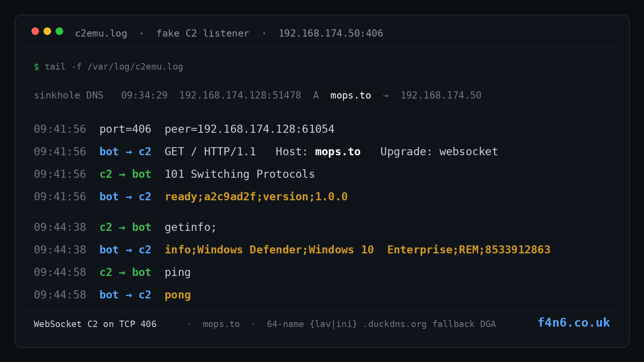Click the 'c2 → bot' label on the ping row
The width and height of the screenshot is (644, 362).
click(x=125, y=272)
